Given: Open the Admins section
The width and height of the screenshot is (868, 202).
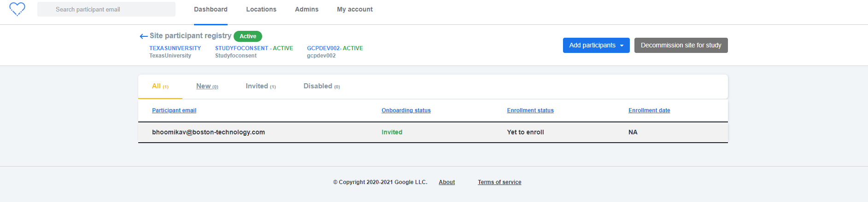Looking at the screenshot, I should click(306, 9).
